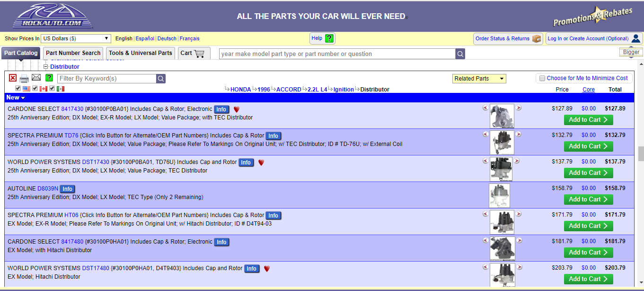Click Order Status & Returns button
The width and height of the screenshot is (644, 291).
(508, 38)
